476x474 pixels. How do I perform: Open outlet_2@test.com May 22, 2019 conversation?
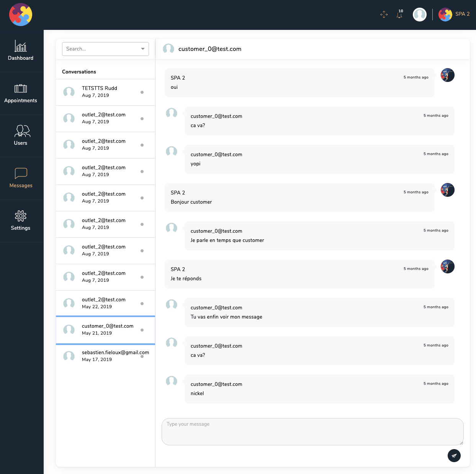coord(105,303)
